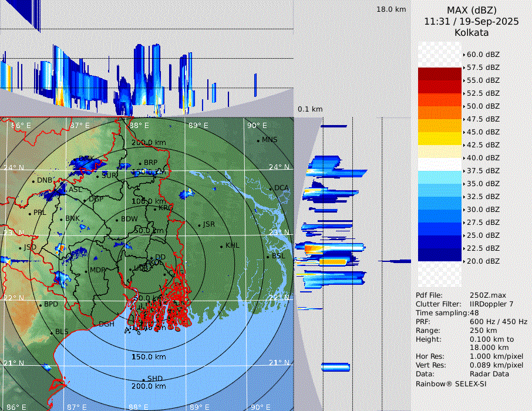Select the KHL station marker
Screen dimensions: 532x411
[x=221, y=246]
